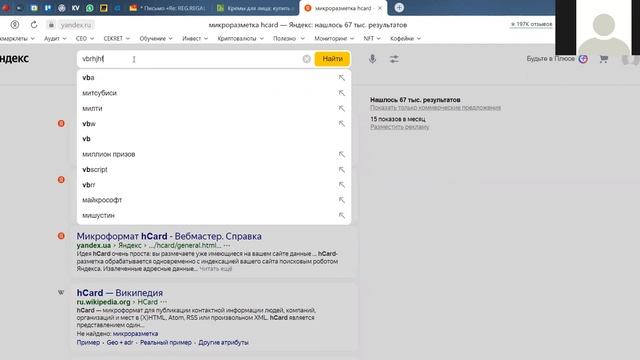Insert 'vbscript' suggestion arrow icon

tap(342, 170)
